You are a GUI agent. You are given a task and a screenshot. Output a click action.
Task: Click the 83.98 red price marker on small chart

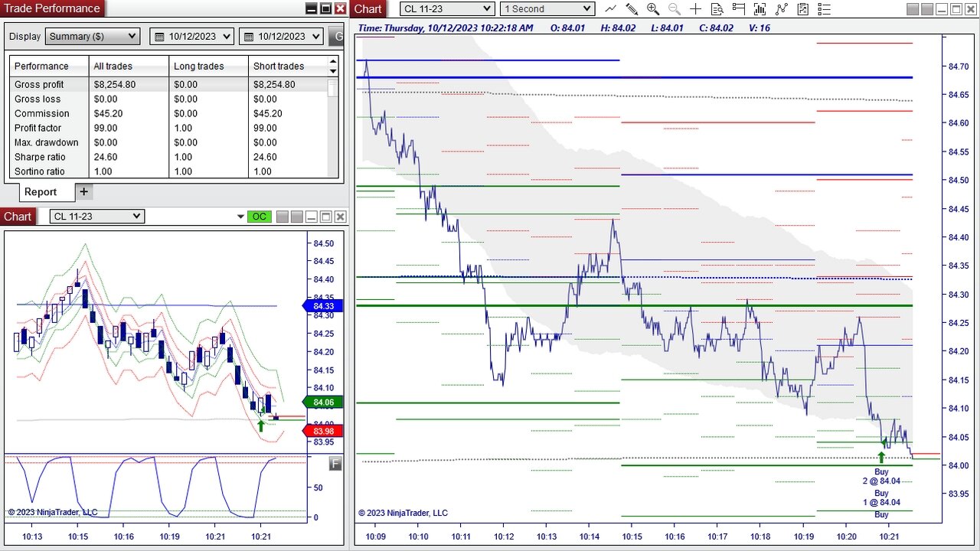pos(323,431)
